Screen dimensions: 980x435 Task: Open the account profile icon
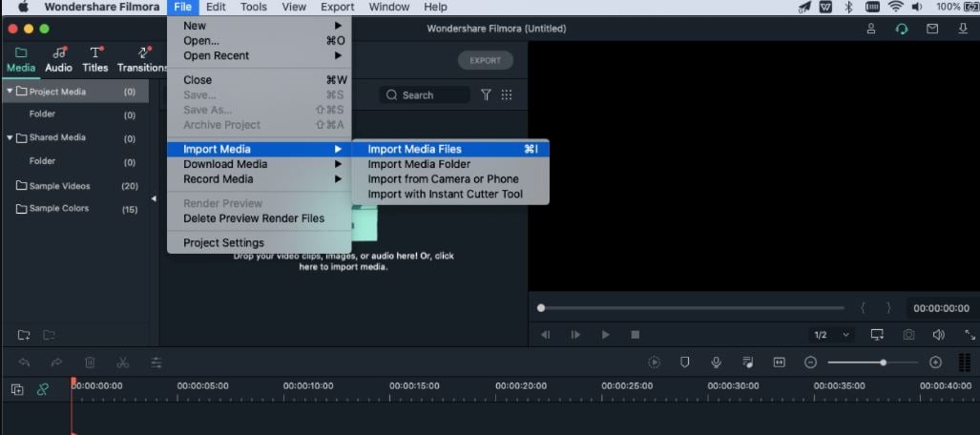tap(871, 29)
